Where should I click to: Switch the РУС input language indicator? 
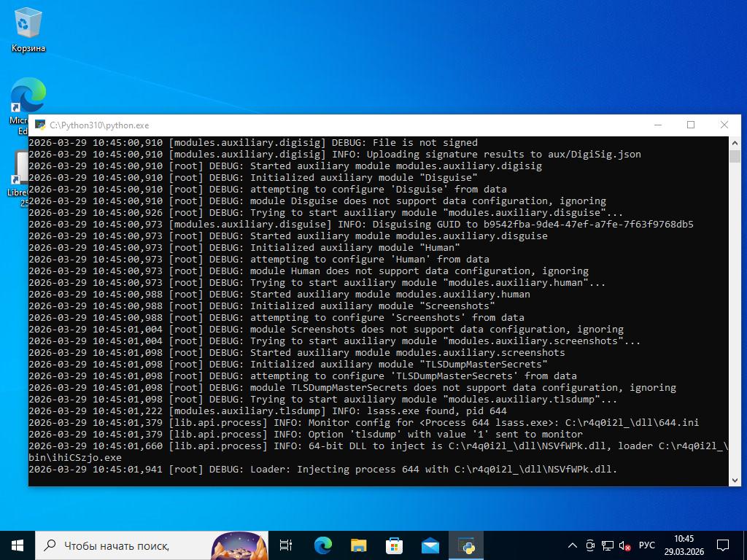[x=646, y=545]
